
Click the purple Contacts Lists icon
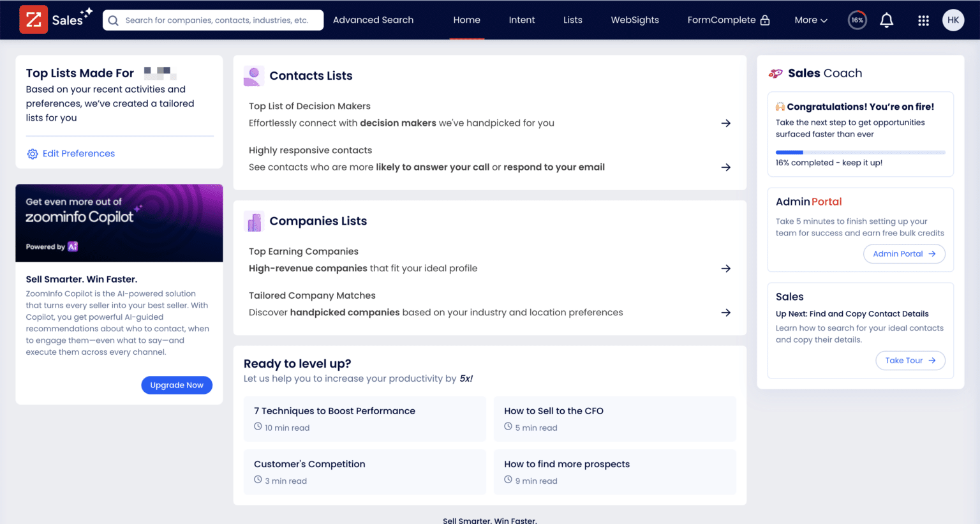pos(253,75)
